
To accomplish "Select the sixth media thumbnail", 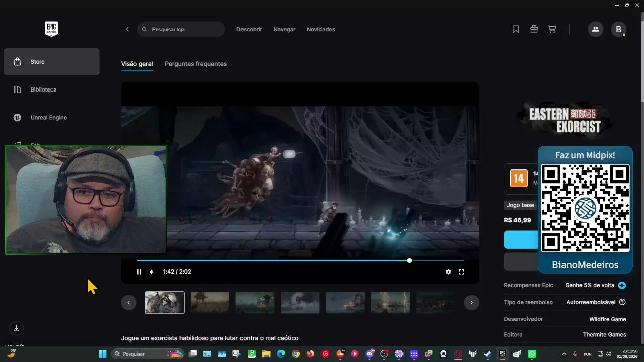I will 390,302.
